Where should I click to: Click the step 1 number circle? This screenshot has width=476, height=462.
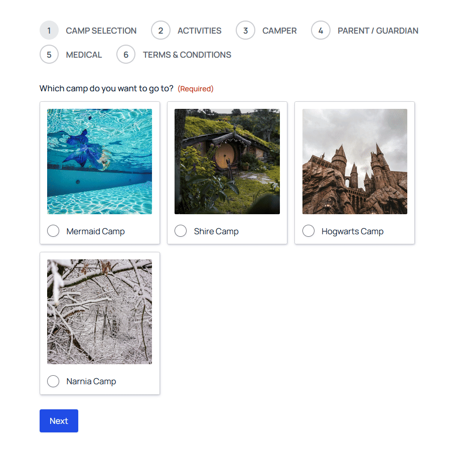(49, 31)
